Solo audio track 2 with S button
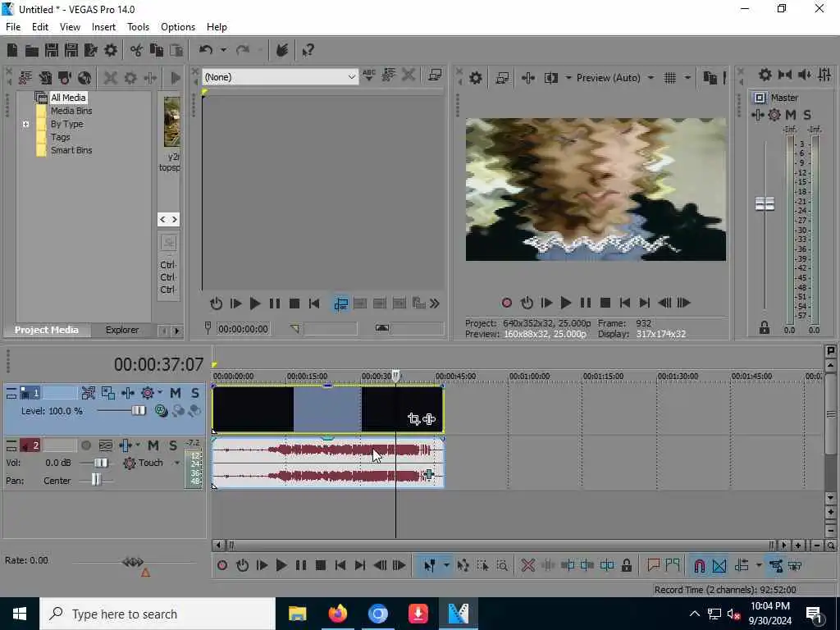The image size is (840, 630). [172, 445]
